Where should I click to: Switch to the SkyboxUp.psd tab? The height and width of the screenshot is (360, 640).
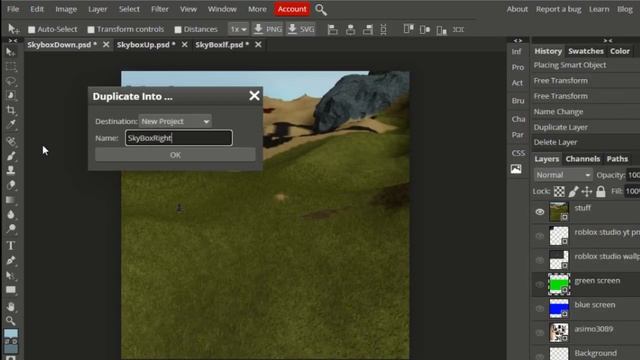[x=146, y=45]
